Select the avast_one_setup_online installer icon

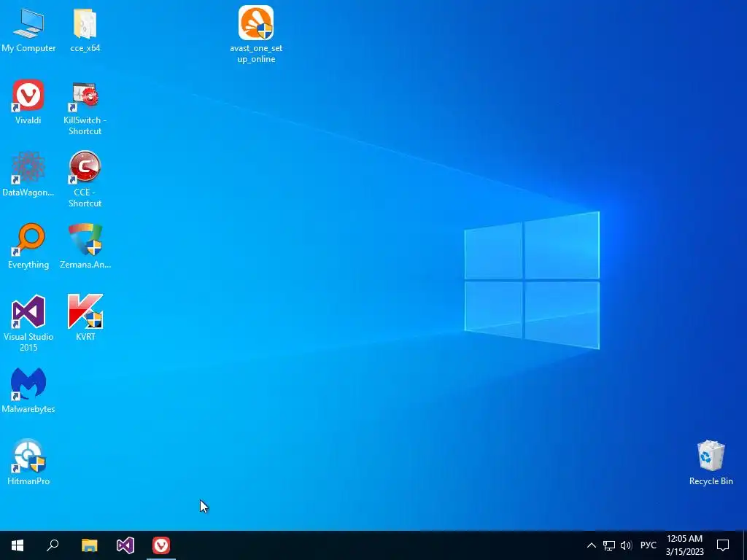pyautogui.click(x=256, y=34)
